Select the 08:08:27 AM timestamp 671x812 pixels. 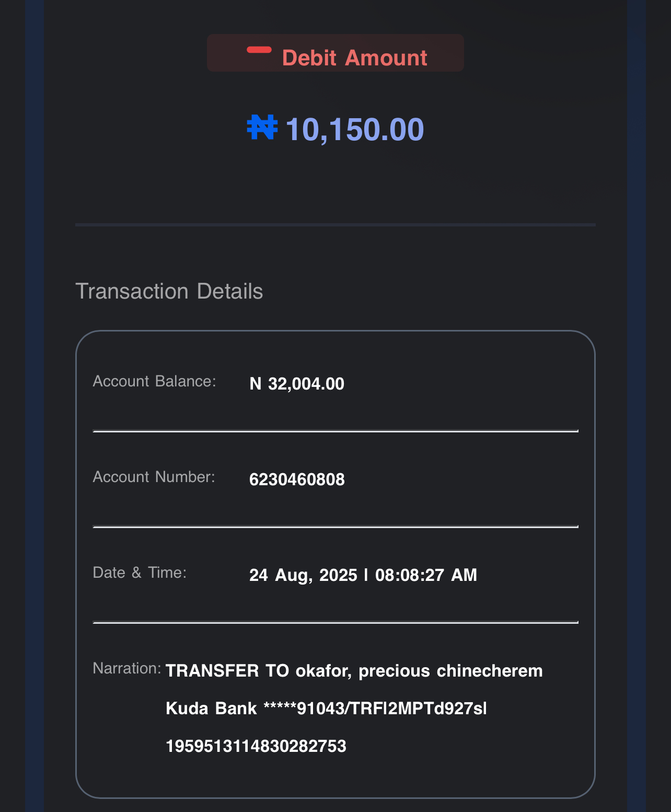(426, 575)
